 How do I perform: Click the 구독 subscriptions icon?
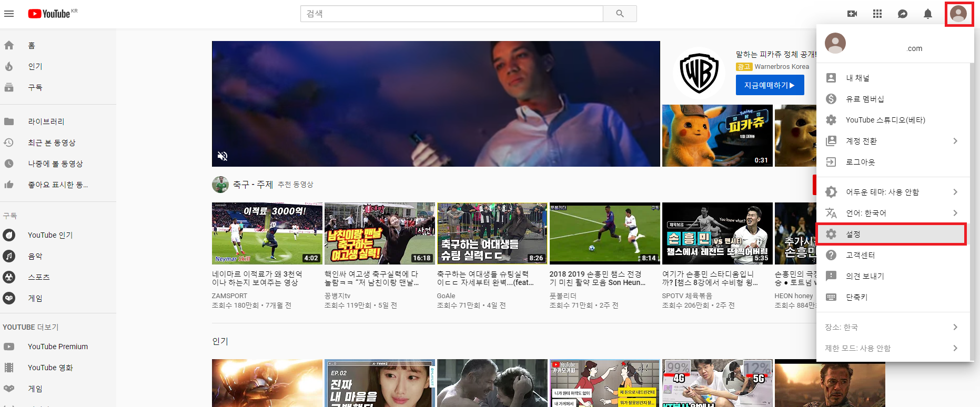point(9,87)
